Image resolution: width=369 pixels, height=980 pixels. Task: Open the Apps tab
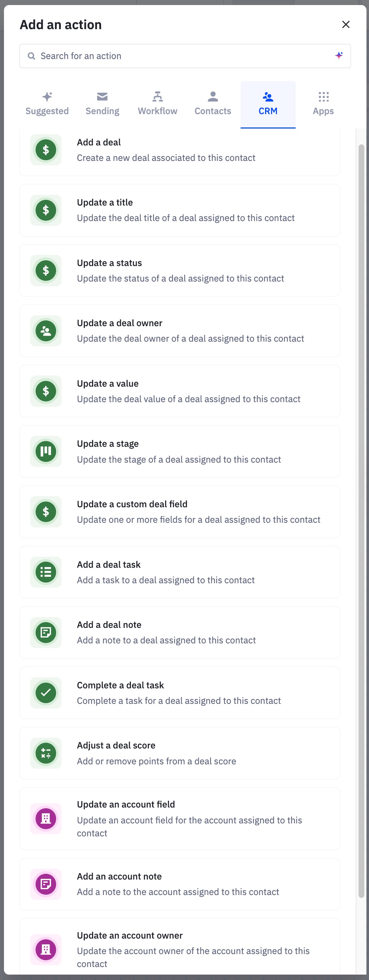[x=323, y=103]
